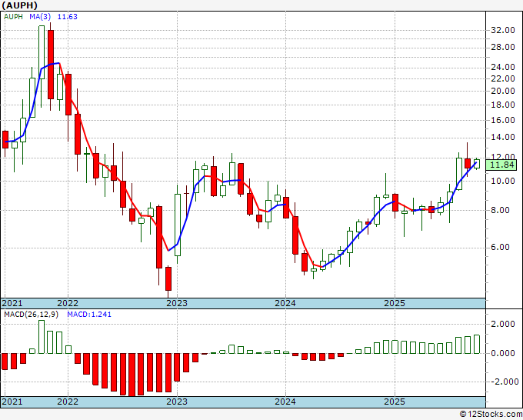Click the (AUPH) chart title
The width and height of the screenshot is (523, 420).
click(x=20, y=5)
